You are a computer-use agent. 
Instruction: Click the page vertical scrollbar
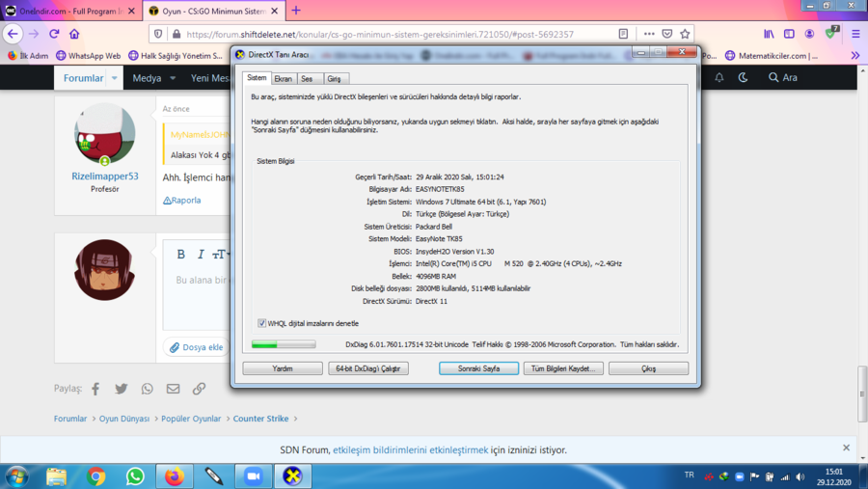[862, 394]
